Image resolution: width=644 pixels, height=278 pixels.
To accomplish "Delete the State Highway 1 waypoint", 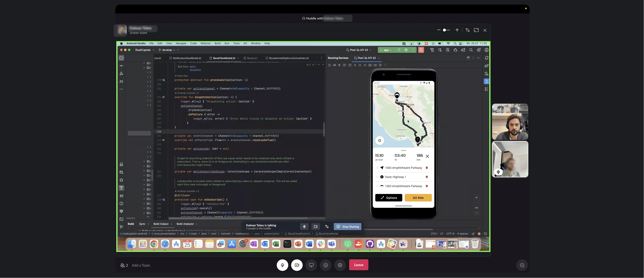I will point(427,177).
